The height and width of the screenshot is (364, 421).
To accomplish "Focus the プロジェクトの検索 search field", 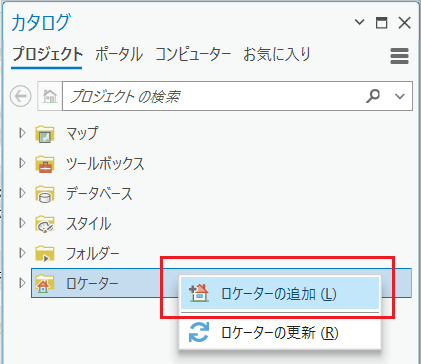I will [x=213, y=96].
